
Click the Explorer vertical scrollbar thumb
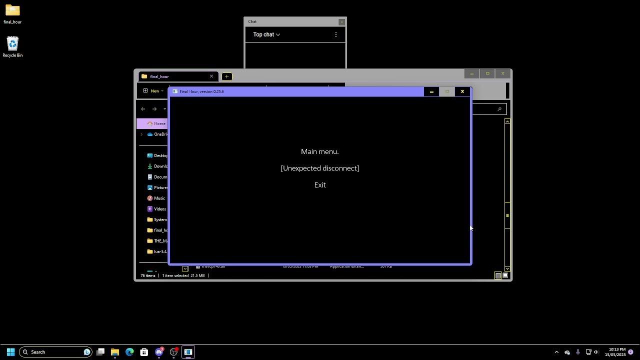pyautogui.click(x=507, y=216)
